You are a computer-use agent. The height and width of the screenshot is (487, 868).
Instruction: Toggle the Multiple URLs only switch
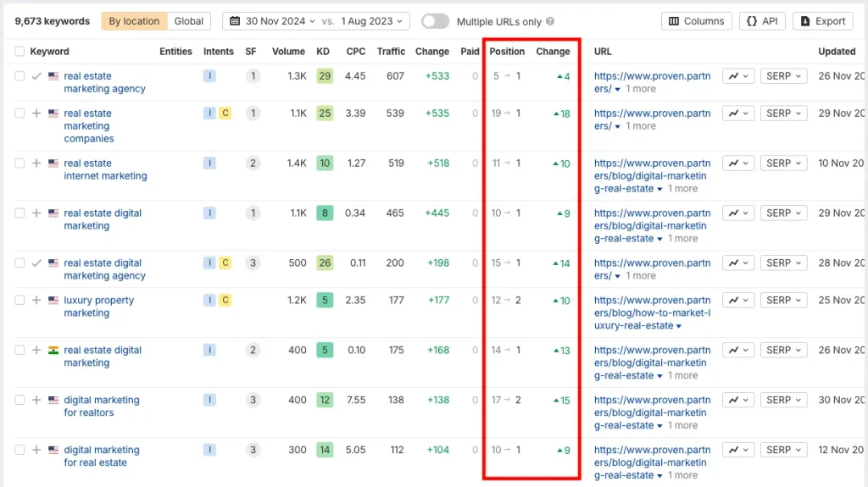[435, 21]
